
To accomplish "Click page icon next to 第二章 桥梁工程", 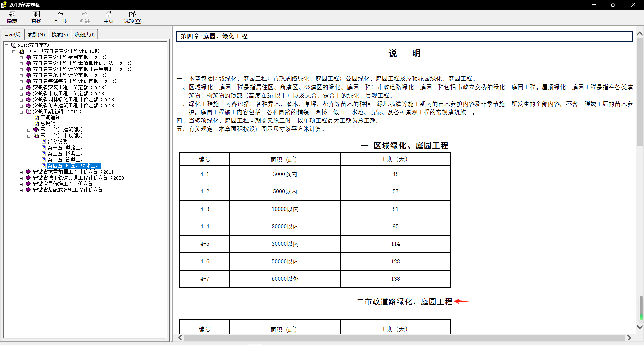I will click(x=44, y=154).
